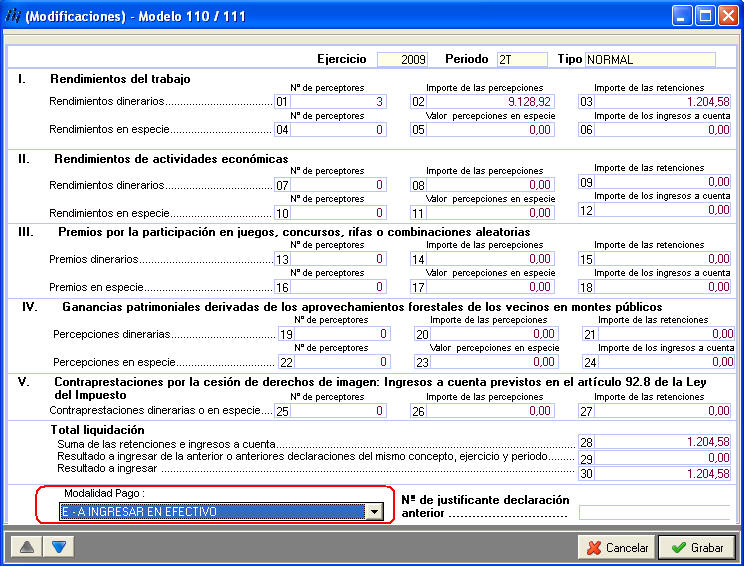Viewport: 745px width, 567px height.
Task: Click field 22 percepciones en especie perceptores
Action: [x=342, y=362]
